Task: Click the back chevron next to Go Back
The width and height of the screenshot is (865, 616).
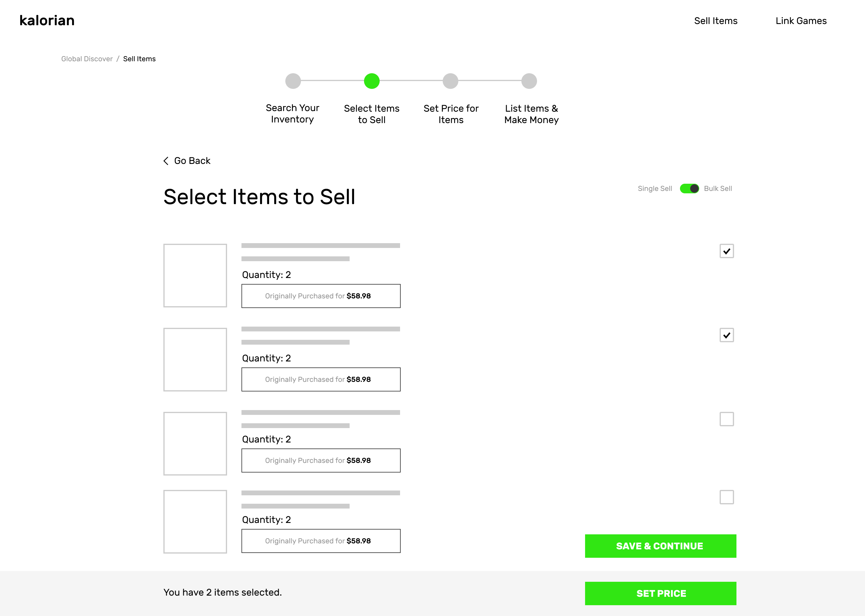Action: [166, 161]
